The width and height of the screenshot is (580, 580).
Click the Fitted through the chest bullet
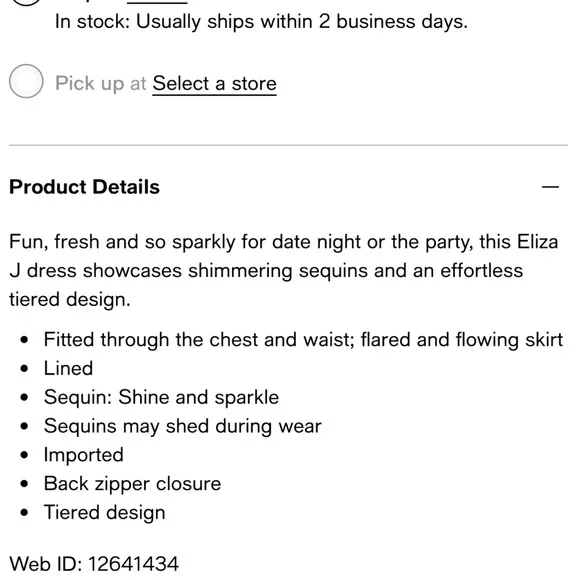pos(303,340)
